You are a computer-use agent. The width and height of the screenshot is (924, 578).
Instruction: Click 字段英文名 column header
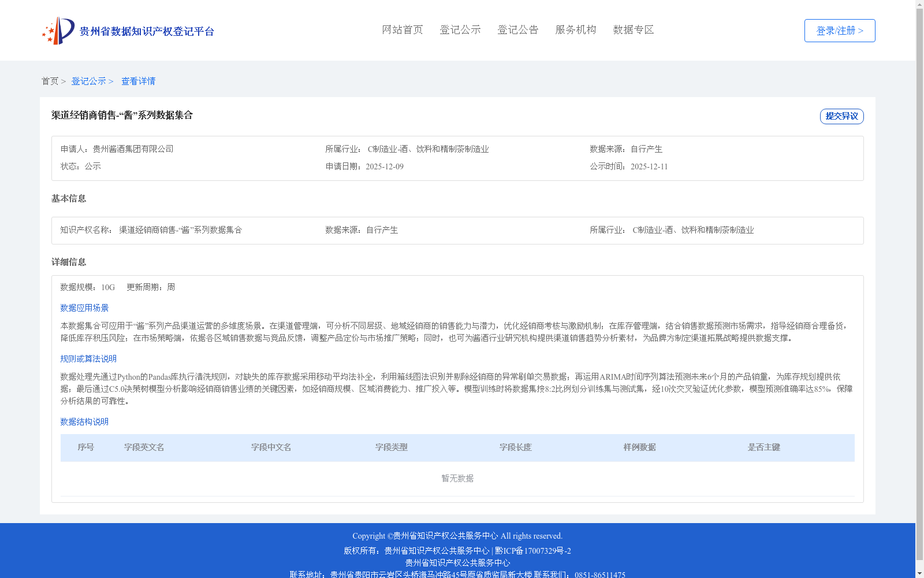click(144, 447)
